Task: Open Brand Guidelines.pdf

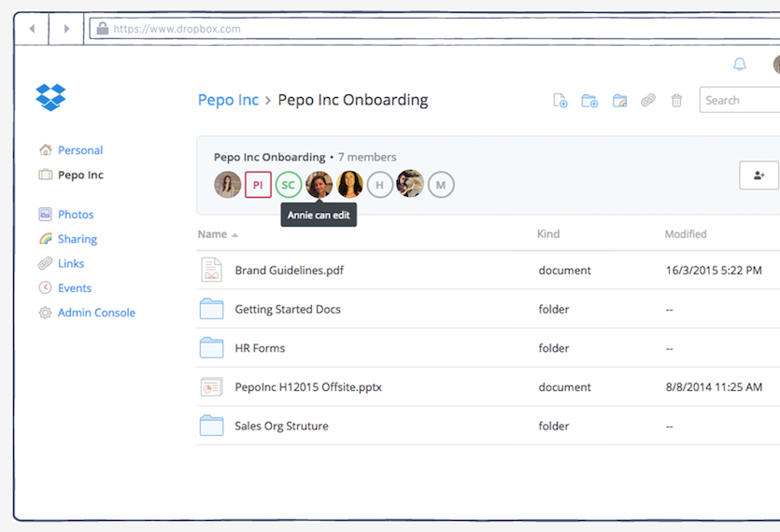Action: pyautogui.click(x=289, y=271)
